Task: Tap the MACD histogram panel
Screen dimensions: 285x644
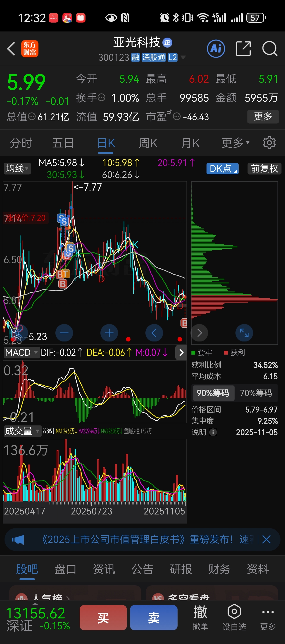Action: click(x=95, y=392)
